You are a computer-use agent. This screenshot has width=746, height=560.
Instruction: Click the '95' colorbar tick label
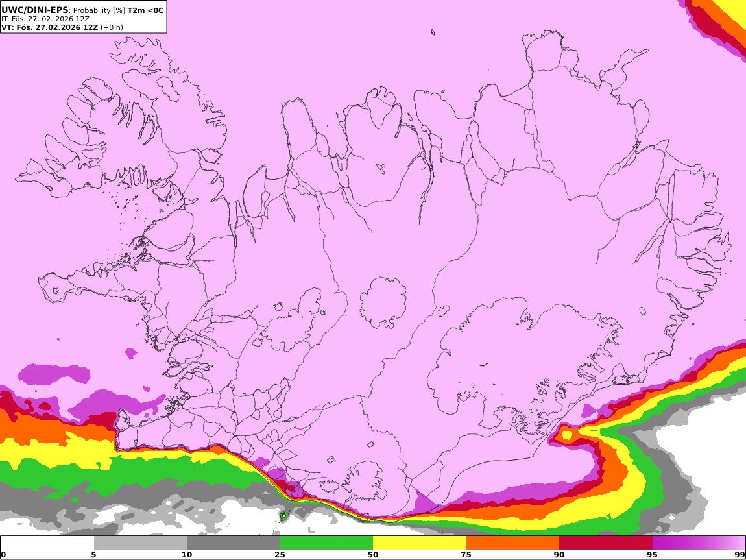click(x=652, y=555)
